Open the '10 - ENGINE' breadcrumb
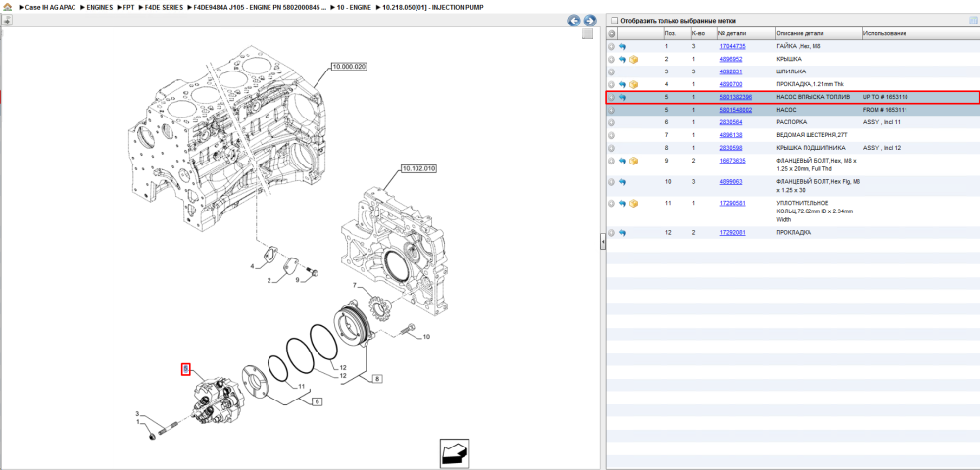The height and width of the screenshot is (470, 980). (354, 7)
